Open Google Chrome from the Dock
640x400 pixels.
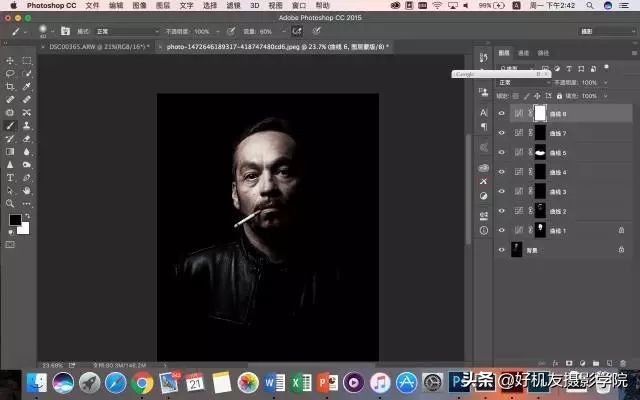(x=142, y=382)
